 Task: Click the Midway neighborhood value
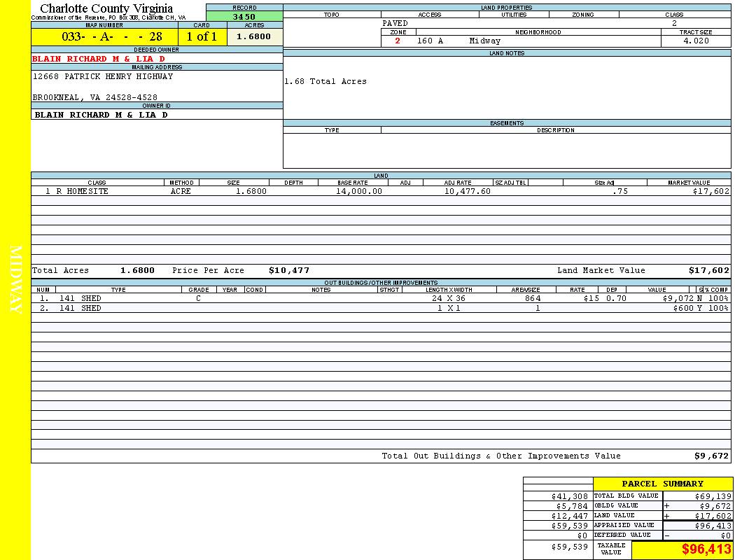[485, 41]
